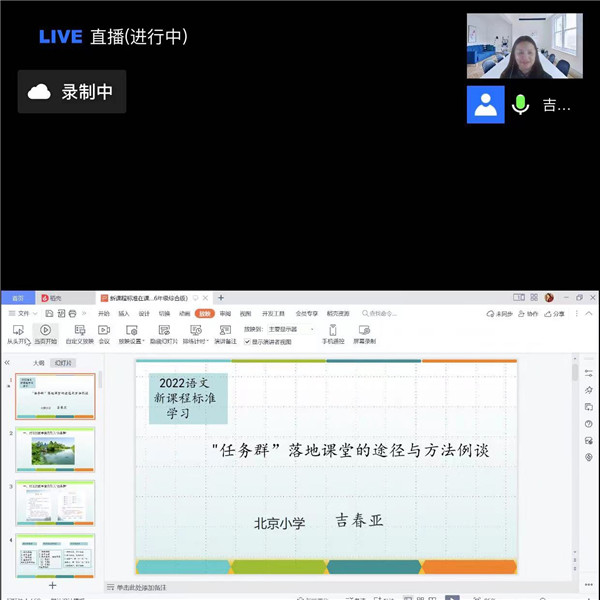Viewport: 600px width, 600px height.
Task: Collapse the slide panel with double chevron
Action: click(x=7, y=362)
